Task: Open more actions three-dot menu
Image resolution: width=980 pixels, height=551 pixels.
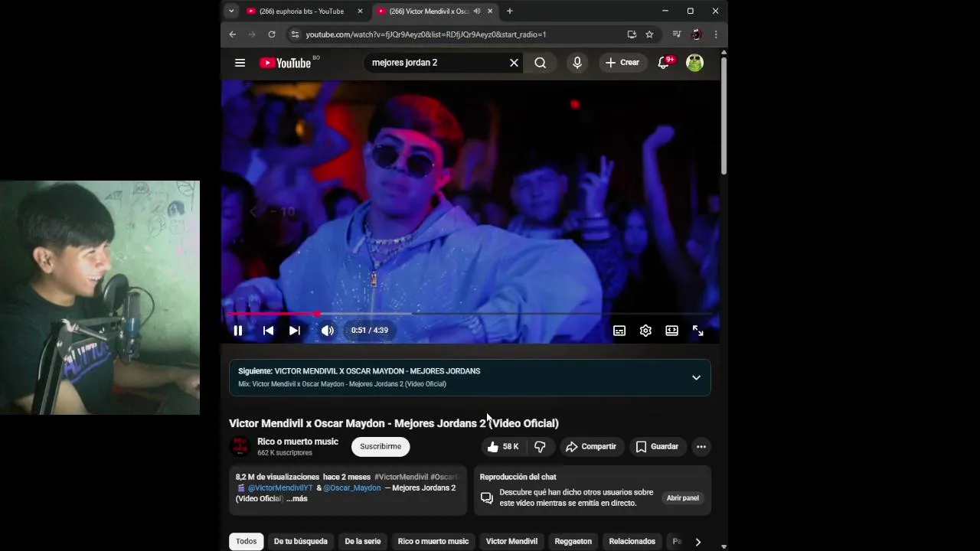Action: (701, 446)
